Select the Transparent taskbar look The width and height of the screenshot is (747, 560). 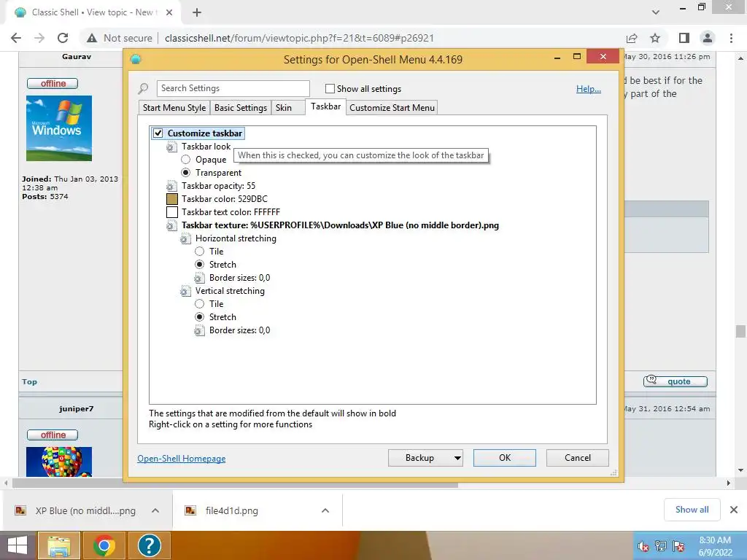[186, 173]
